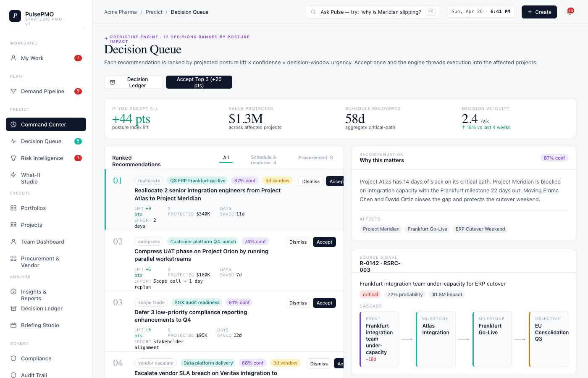588x378 pixels.
Task: Click the Audit Trail shield icon
Action: pyautogui.click(x=13, y=375)
